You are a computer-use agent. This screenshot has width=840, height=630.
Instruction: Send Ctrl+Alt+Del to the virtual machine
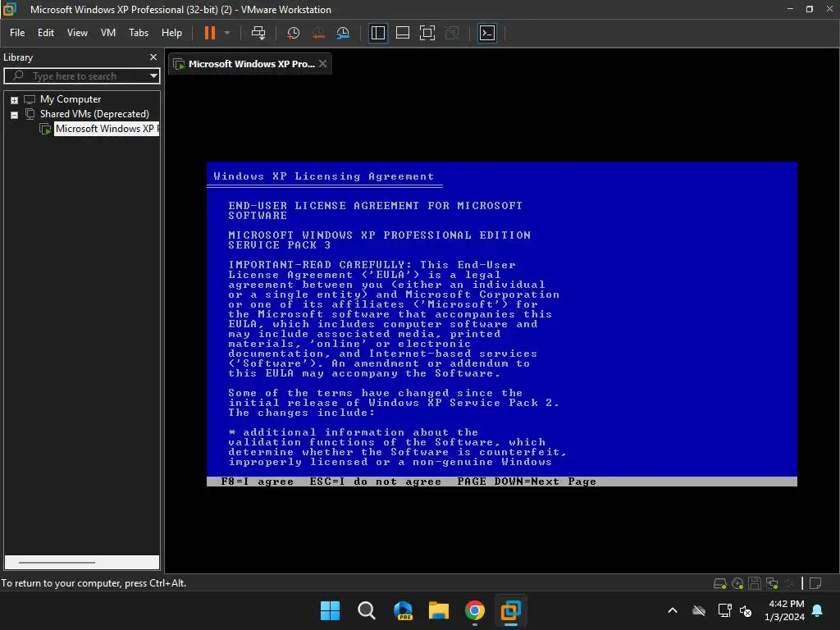click(x=258, y=33)
